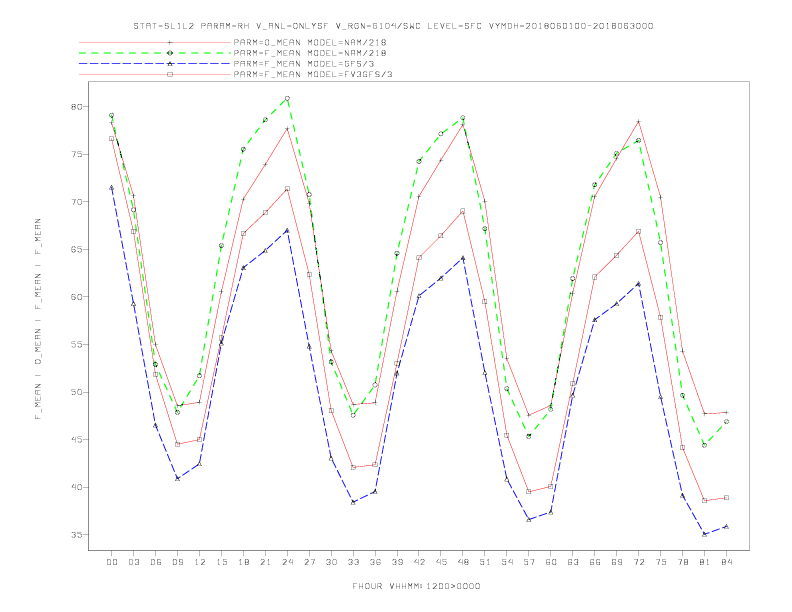Click y-axis tick label 60
This screenshot has width=792, height=612.
[x=76, y=297]
